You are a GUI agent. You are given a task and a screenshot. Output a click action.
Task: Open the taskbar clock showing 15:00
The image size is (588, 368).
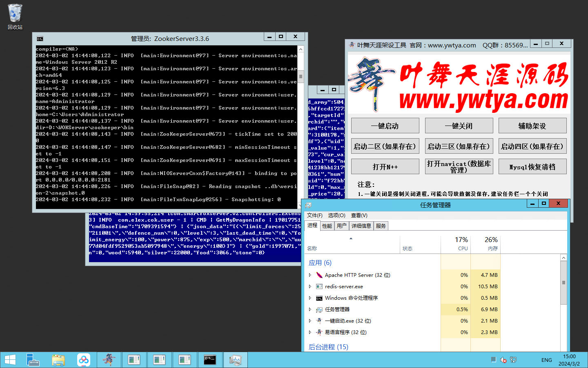[x=569, y=360]
